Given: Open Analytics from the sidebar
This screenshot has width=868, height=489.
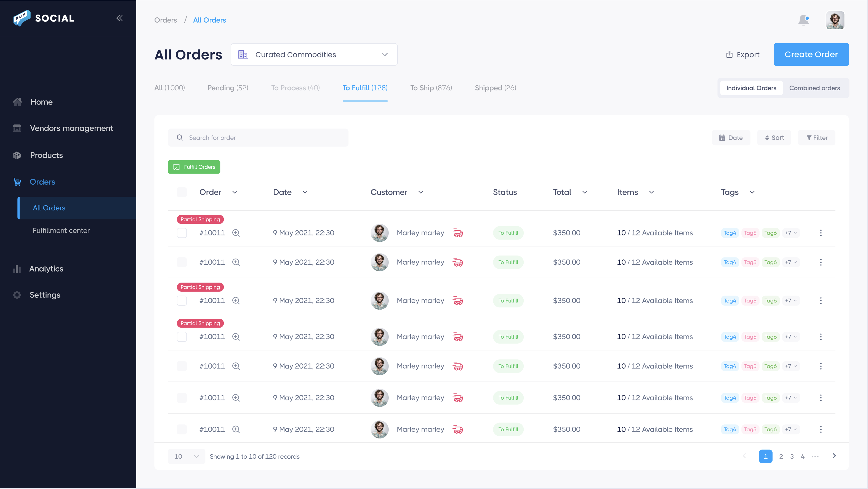Looking at the screenshot, I should 46,269.
